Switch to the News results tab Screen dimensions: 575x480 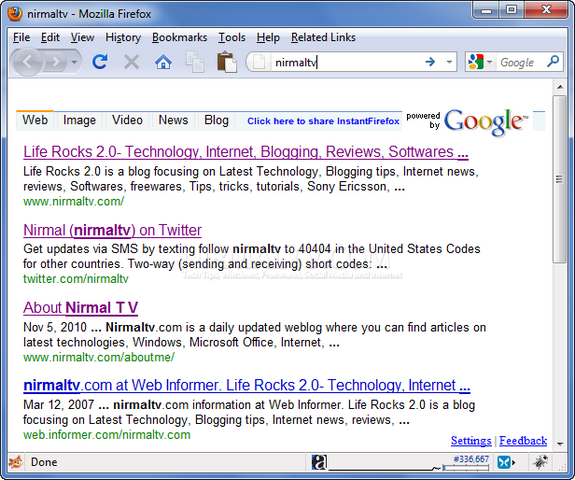173,120
